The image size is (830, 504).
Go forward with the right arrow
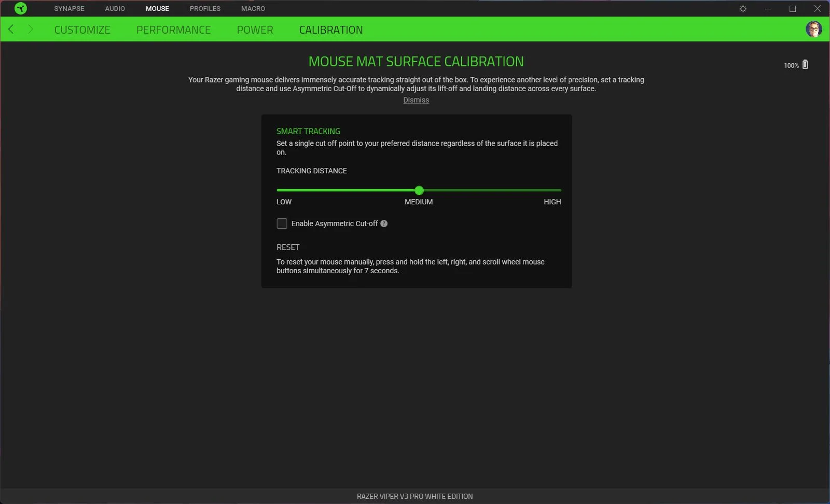pyautogui.click(x=31, y=29)
